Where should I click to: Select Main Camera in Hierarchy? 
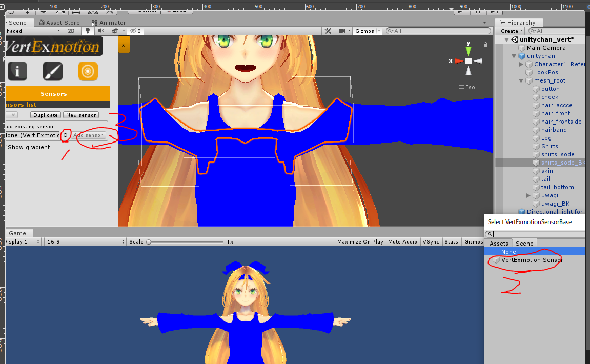click(x=546, y=48)
